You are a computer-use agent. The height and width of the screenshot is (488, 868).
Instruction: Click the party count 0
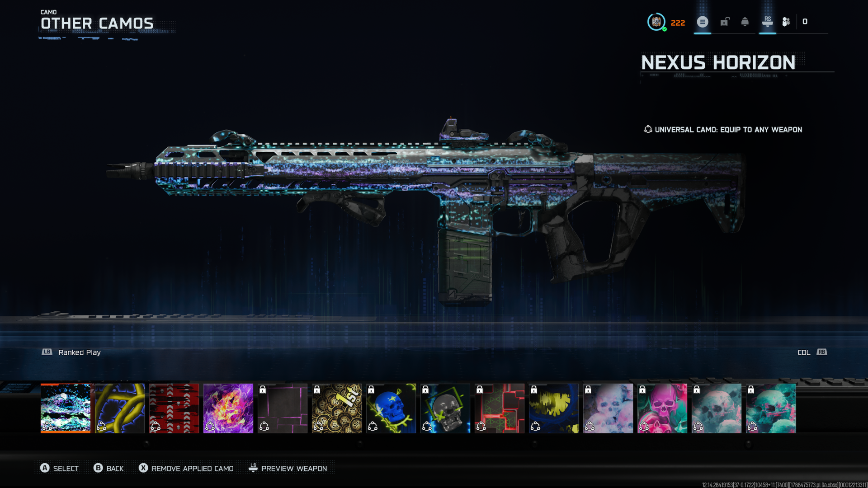point(805,22)
